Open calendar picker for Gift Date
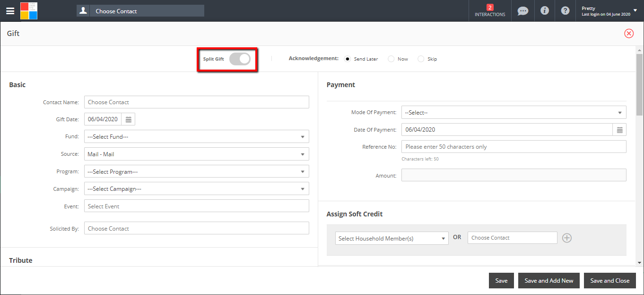The height and width of the screenshot is (295, 644). 128,119
